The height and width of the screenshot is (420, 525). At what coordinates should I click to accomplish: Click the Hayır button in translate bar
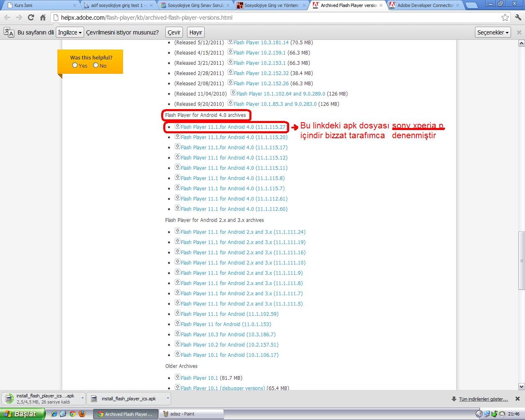pos(196,32)
